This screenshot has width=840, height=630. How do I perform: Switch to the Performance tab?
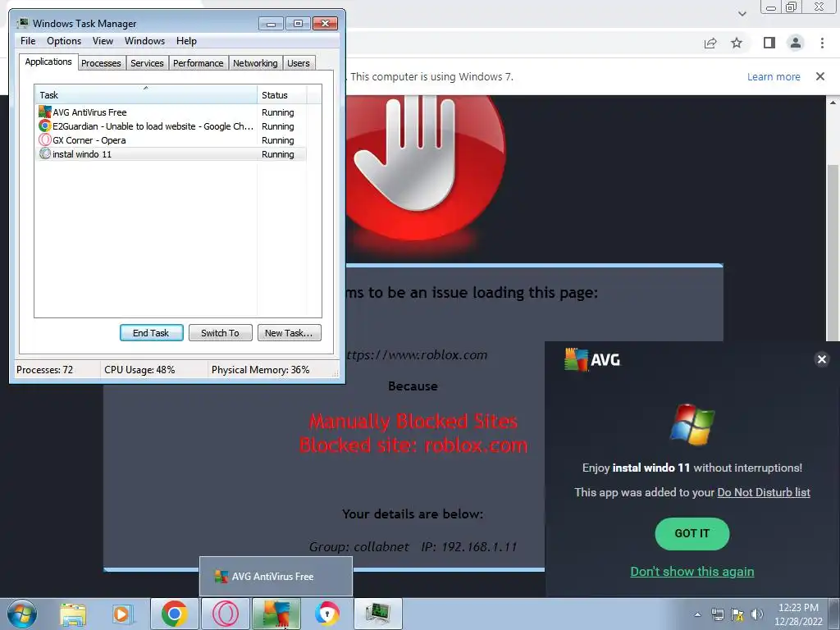point(199,63)
